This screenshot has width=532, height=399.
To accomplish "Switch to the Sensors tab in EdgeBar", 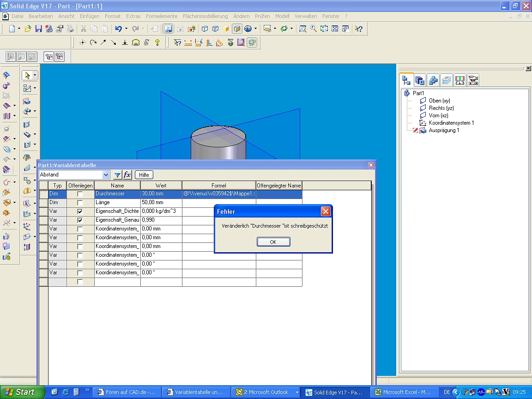I will (x=460, y=80).
